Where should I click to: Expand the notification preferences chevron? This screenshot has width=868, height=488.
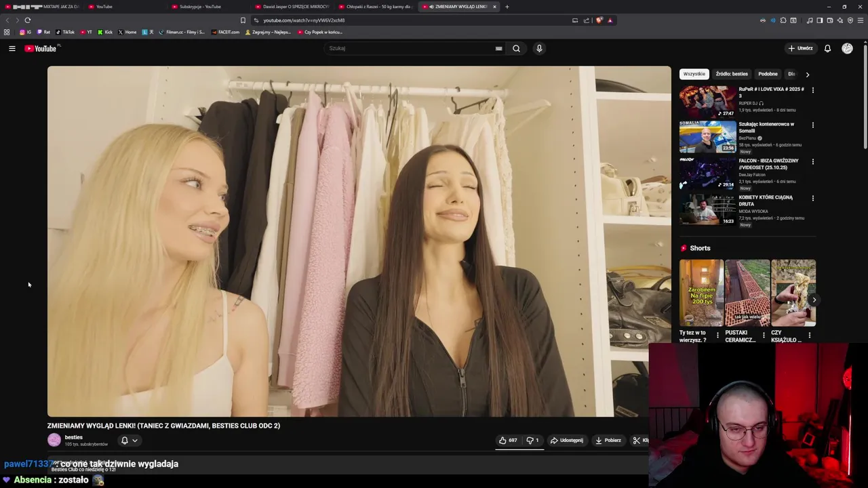click(x=135, y=441)
